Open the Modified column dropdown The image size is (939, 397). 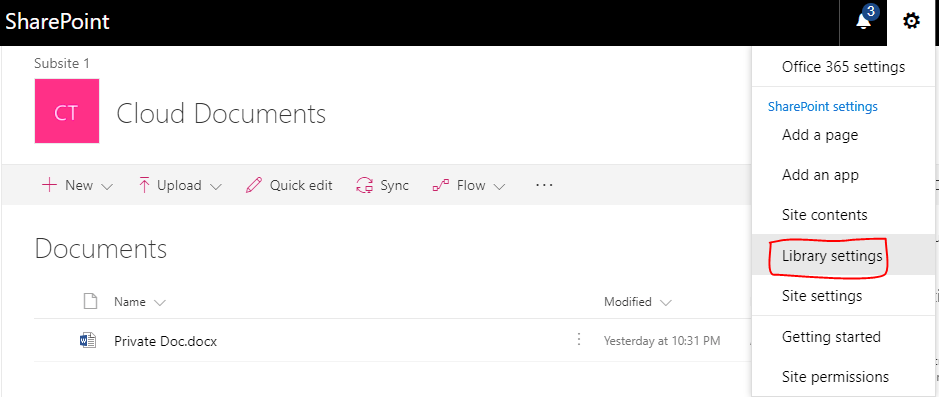666,302
